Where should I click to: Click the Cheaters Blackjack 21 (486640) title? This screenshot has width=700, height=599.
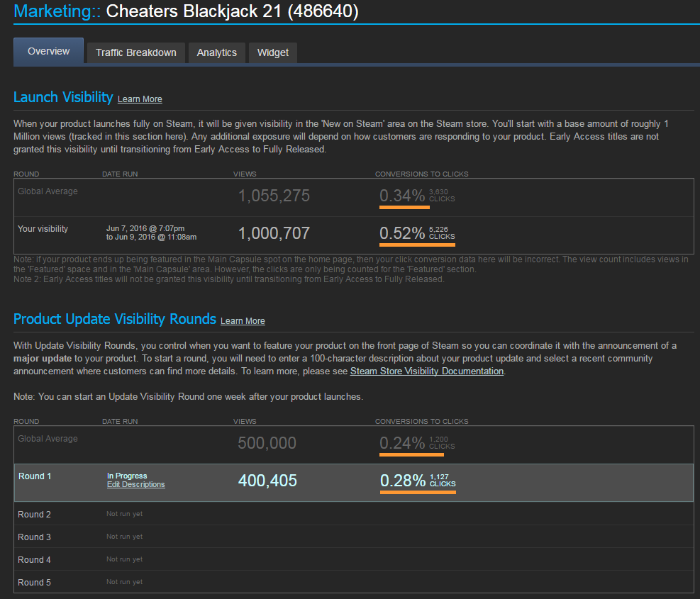click(232, 11)
